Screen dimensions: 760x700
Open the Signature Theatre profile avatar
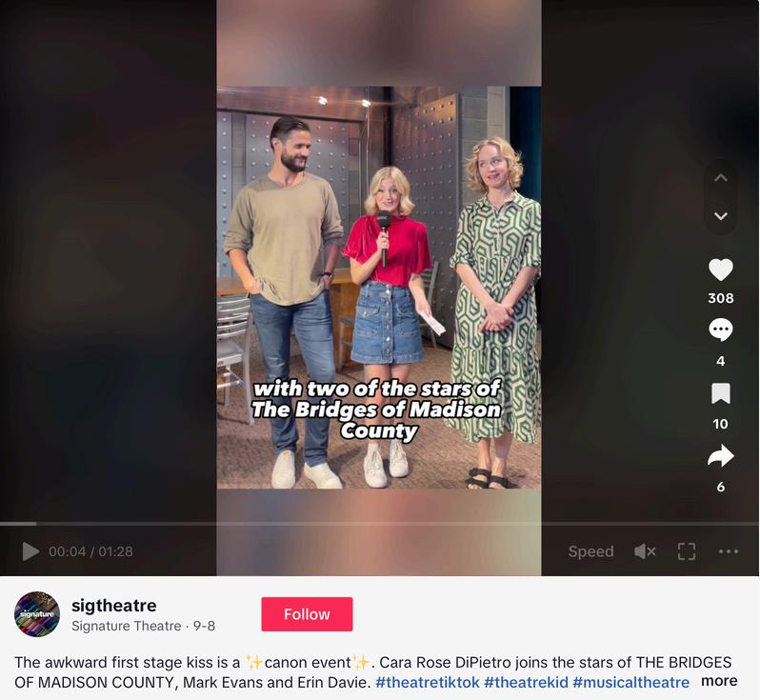tap(37, 613)
